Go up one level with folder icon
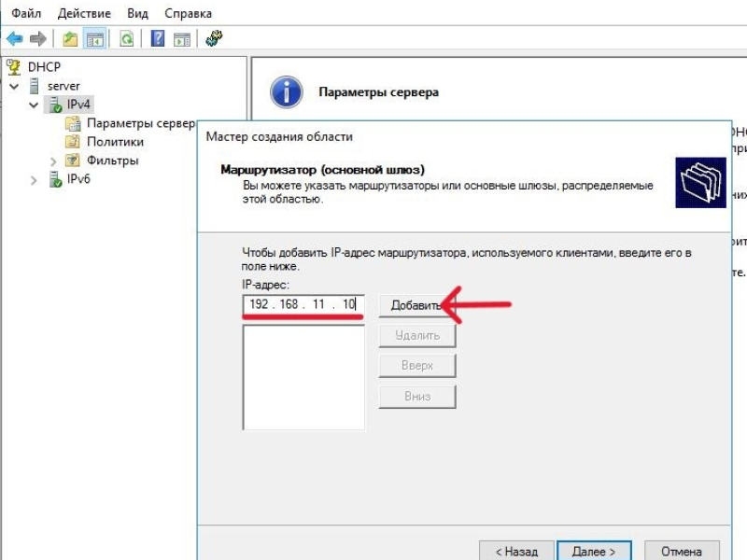The height and width of the screenshot is (560, 747). (70, 38)
